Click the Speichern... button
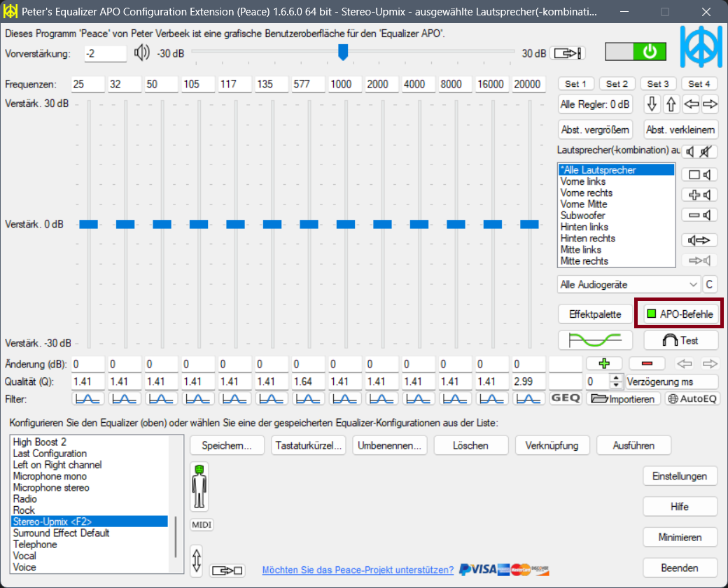This screenshot has height=588, width=728. [227, 445]
